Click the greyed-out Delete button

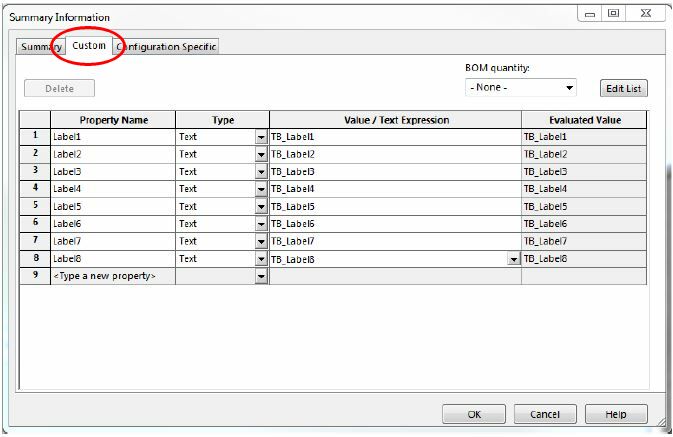[x=59, y=88]
